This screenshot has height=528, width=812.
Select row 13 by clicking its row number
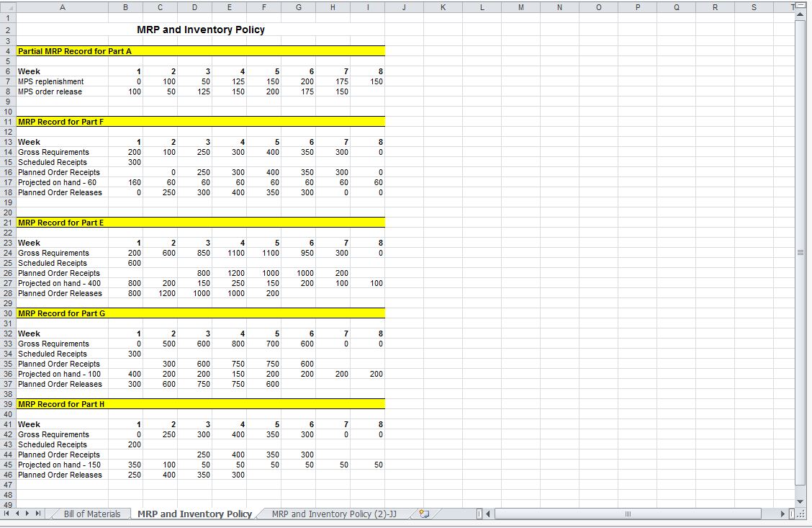(x=7, y=142)
